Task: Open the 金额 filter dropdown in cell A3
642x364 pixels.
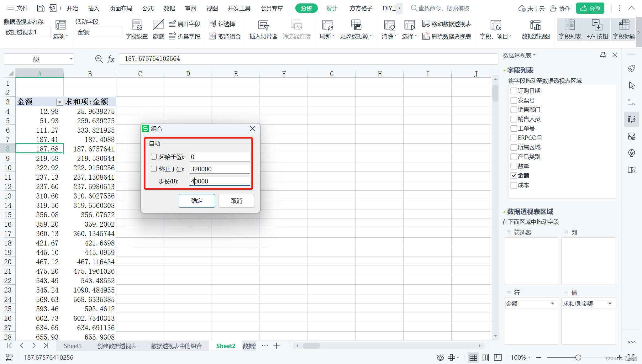Action: (x=60, y=102)
